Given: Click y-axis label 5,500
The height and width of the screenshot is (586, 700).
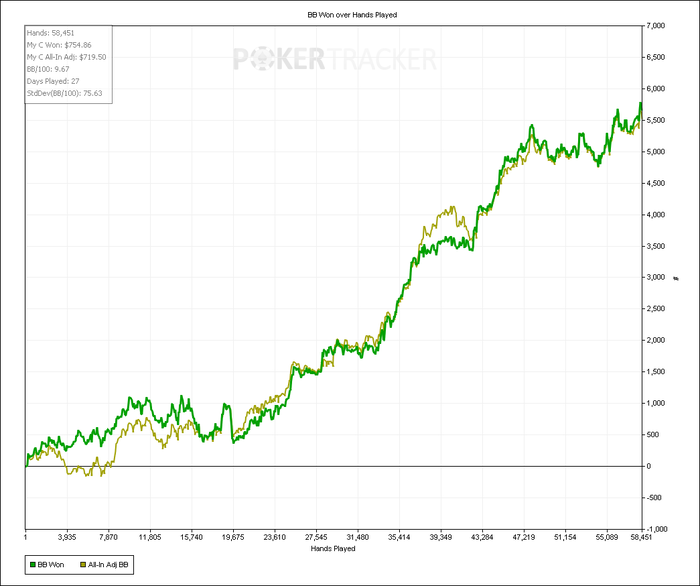Looking at the screenshot, I should point(656,120).
